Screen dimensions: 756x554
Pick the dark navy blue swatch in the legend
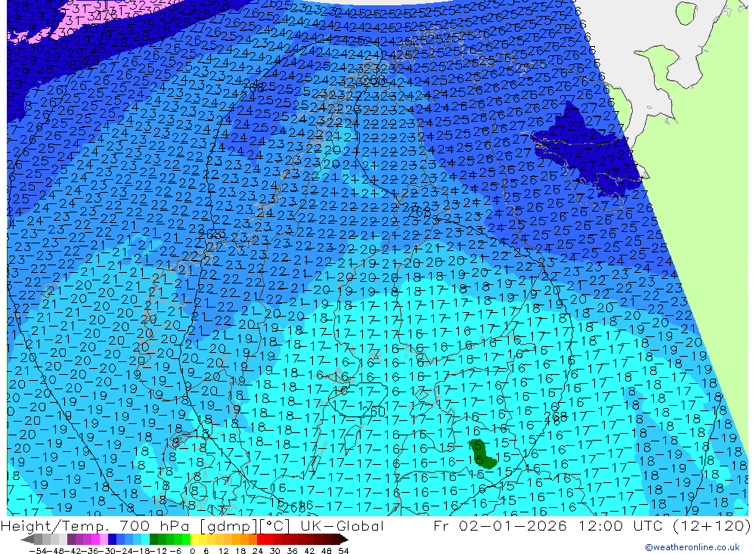(x=113, y=540)
